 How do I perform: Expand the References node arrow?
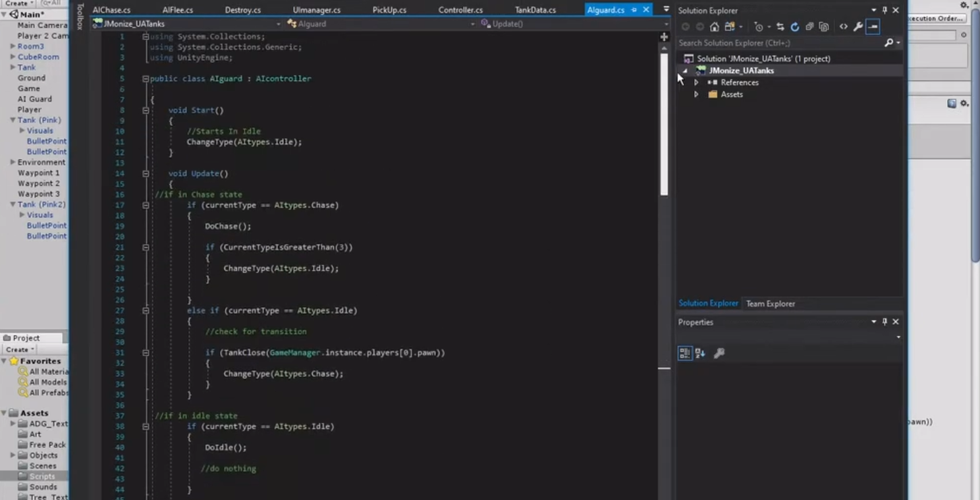[696, 82]
